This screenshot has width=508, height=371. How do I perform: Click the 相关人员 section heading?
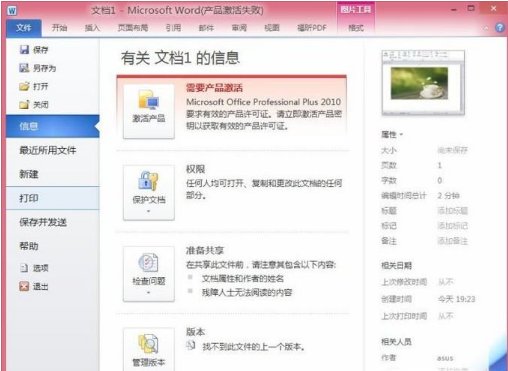coord(397,342)
